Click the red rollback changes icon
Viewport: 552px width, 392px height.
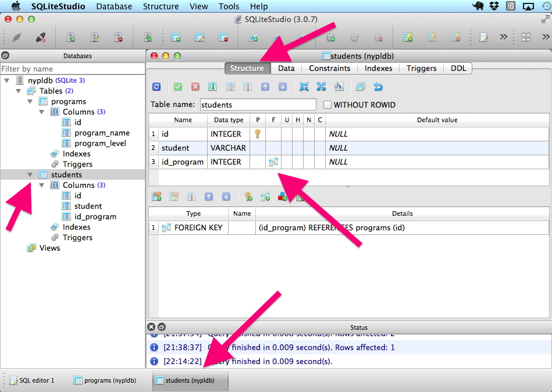pos(195,87)
